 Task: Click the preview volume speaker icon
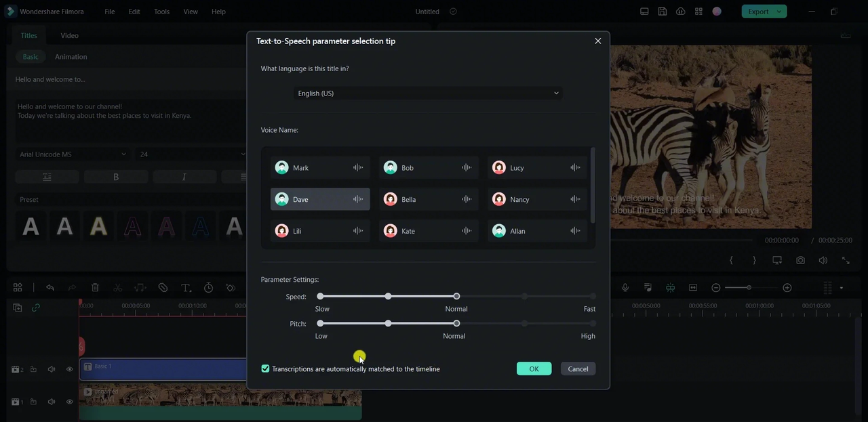point(823,260)
